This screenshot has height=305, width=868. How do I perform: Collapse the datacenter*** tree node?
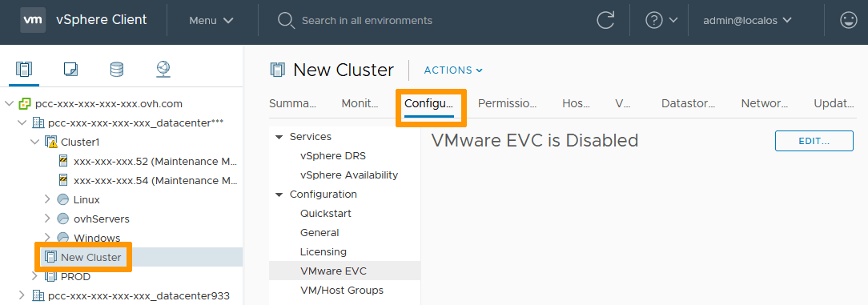(x=22, y=122)
